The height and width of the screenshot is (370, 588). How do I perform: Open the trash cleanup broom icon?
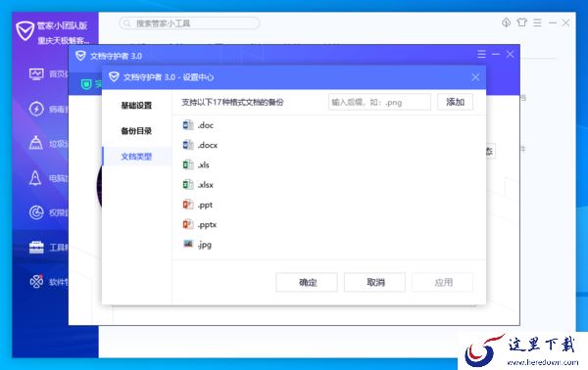(x=35, y=143)
